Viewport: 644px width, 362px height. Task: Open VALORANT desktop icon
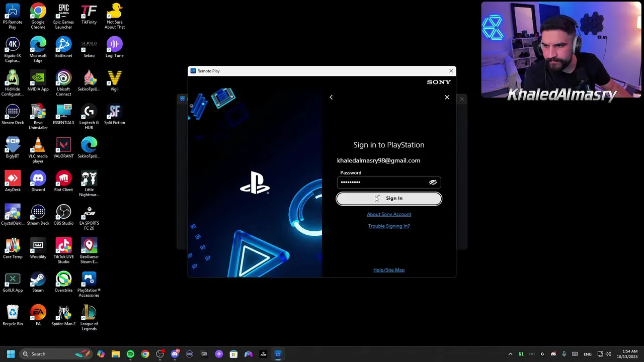click(x=63, y=148)
